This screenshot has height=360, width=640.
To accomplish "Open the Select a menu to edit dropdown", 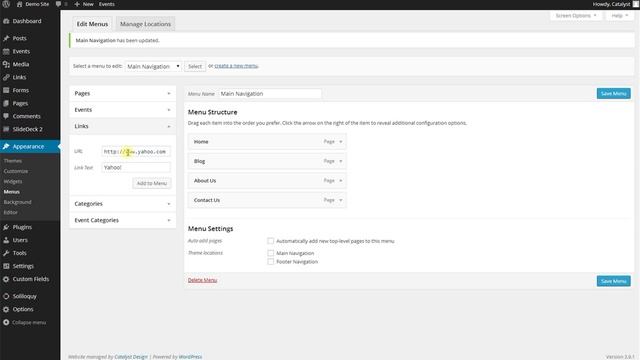I will (153, 66).
